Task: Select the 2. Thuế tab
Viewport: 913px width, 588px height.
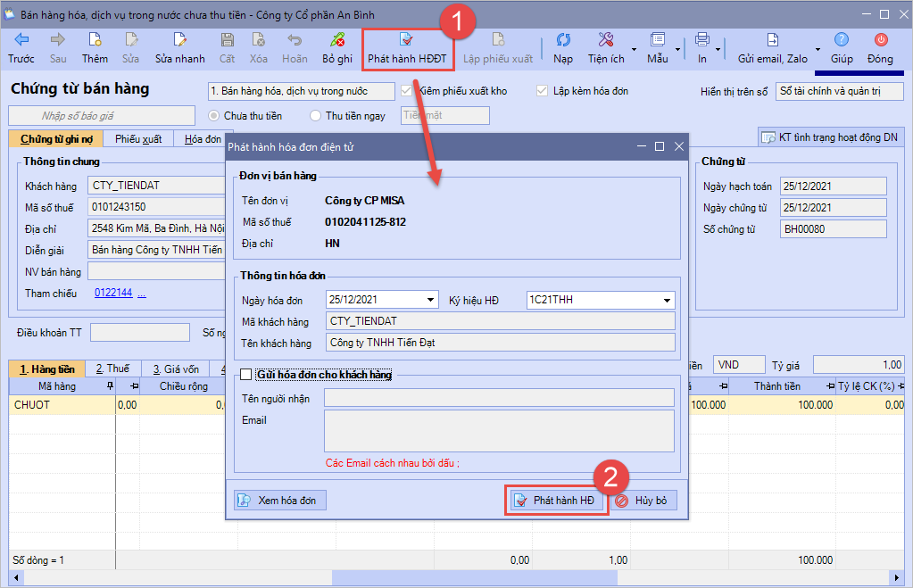Action: click(x=112, y=369)
